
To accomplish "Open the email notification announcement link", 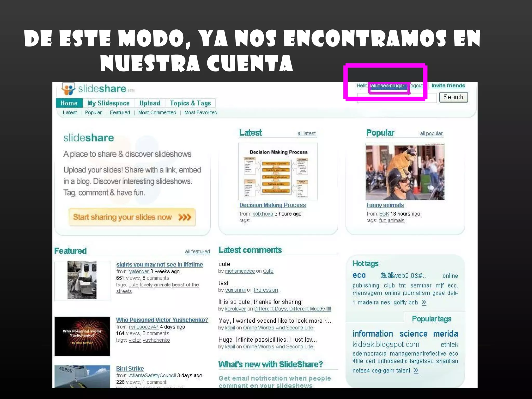I will point(275,382).
